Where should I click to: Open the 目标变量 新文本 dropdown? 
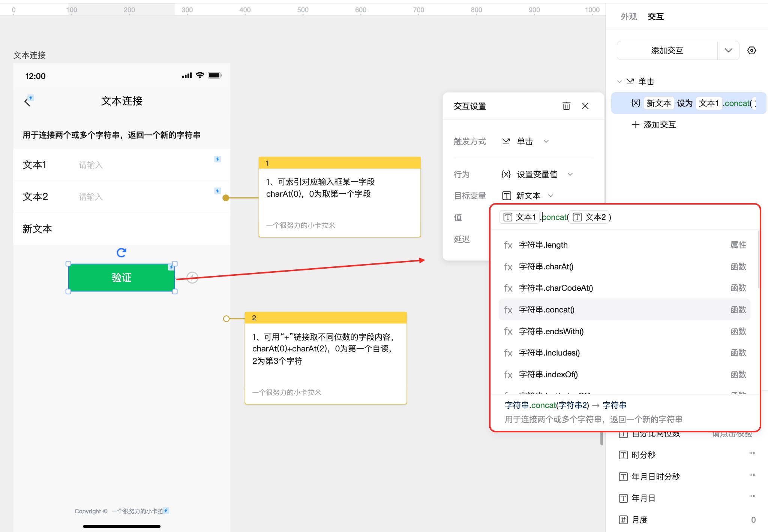click(x=550, y=196)
